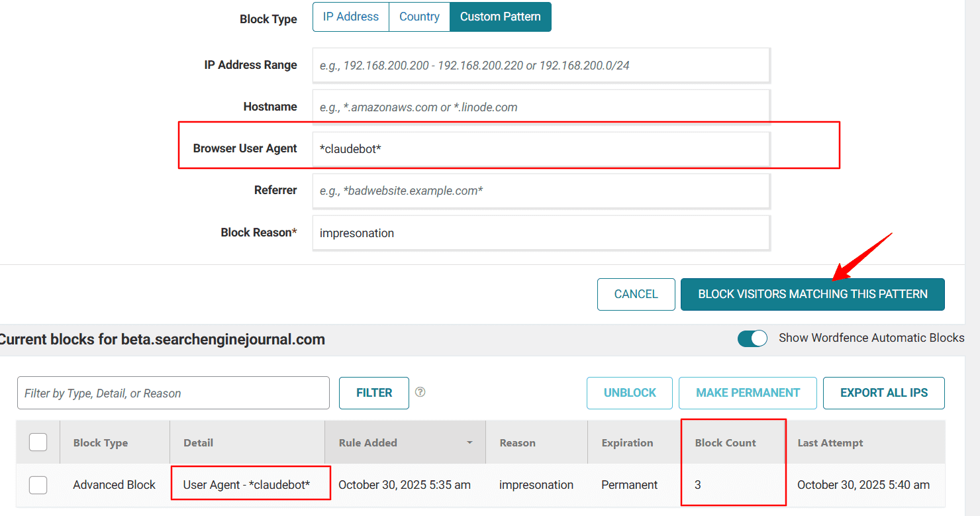Open the Rule Added sort dropdown arrow
Image resolution: width=980 pixels, height=516 pixels.
click(x=469, y=442)
